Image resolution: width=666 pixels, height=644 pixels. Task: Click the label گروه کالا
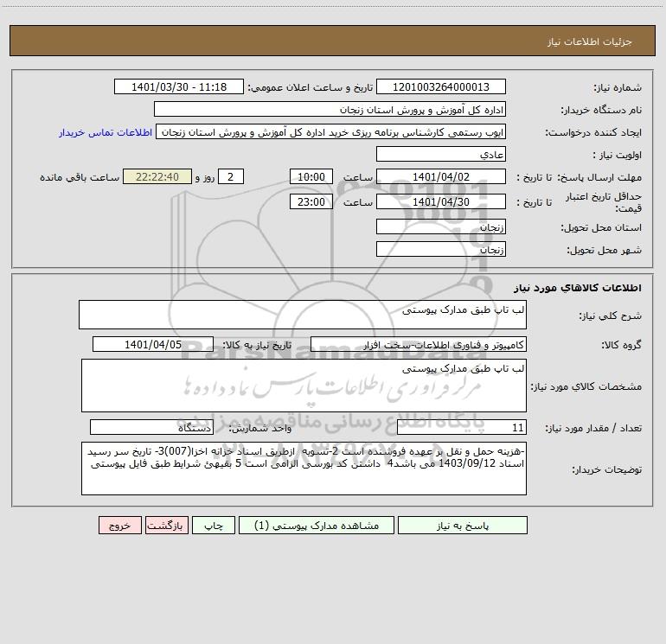click(x=621, y=345)
